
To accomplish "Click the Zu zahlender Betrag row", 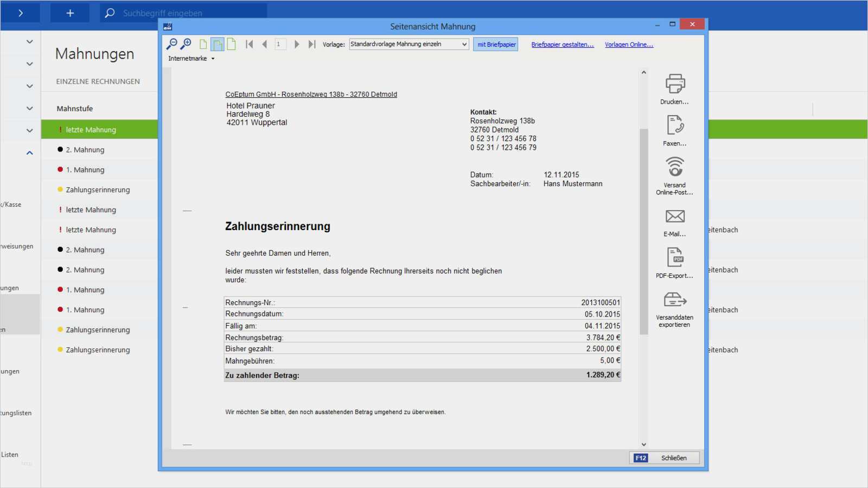I will (423, 376).
